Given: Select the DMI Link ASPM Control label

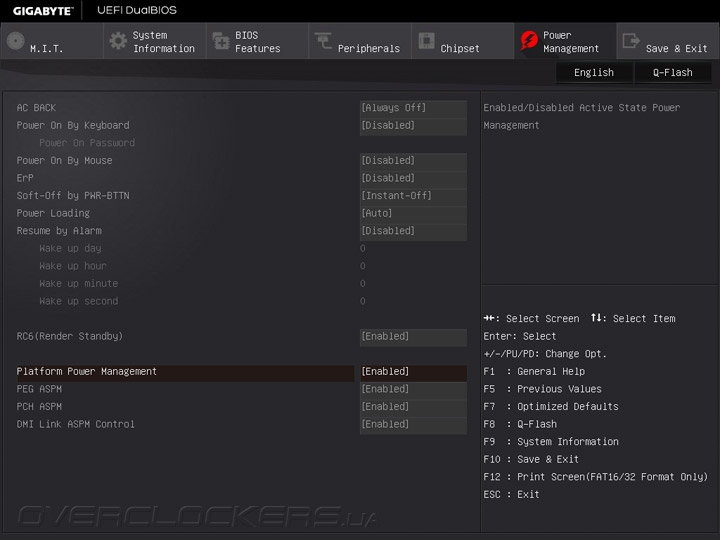Looking at the screenshot, I should (76, 424).
